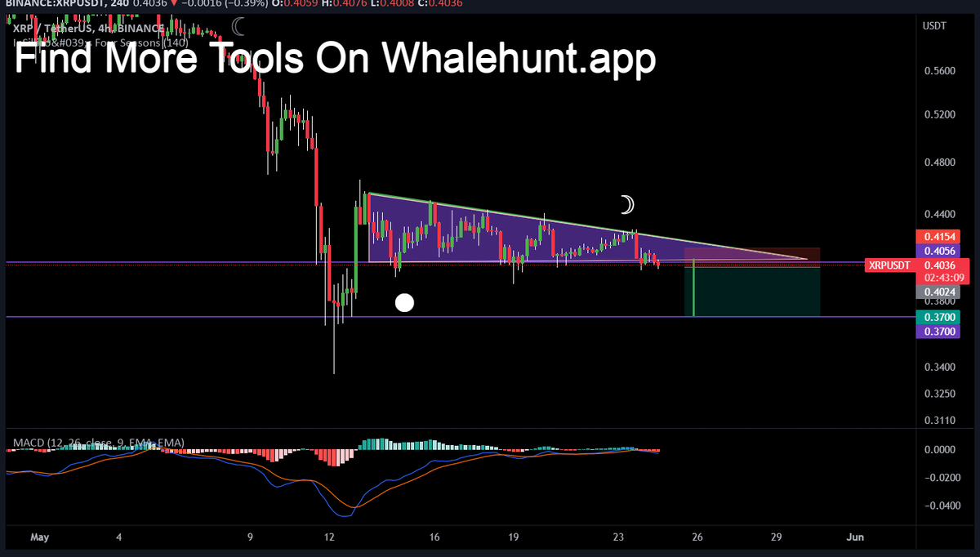Screen dimensions: 980x557
Task: Click the 02:43:09 candle countdown
Action: 943,278
